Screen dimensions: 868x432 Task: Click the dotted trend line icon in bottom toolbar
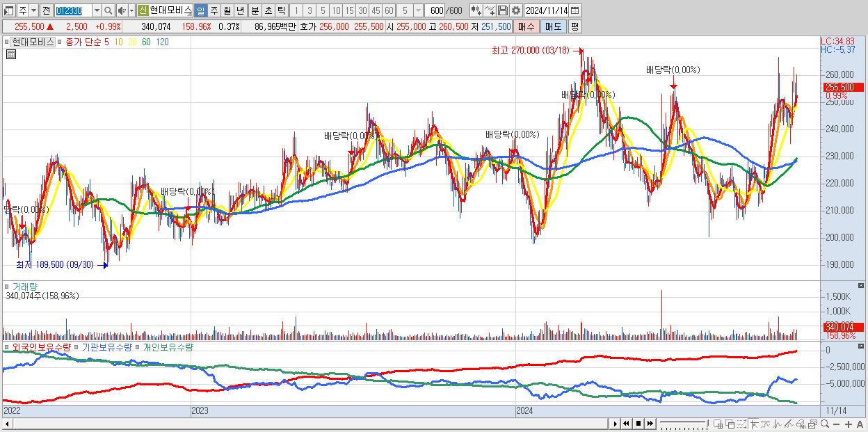pos(741,424)
